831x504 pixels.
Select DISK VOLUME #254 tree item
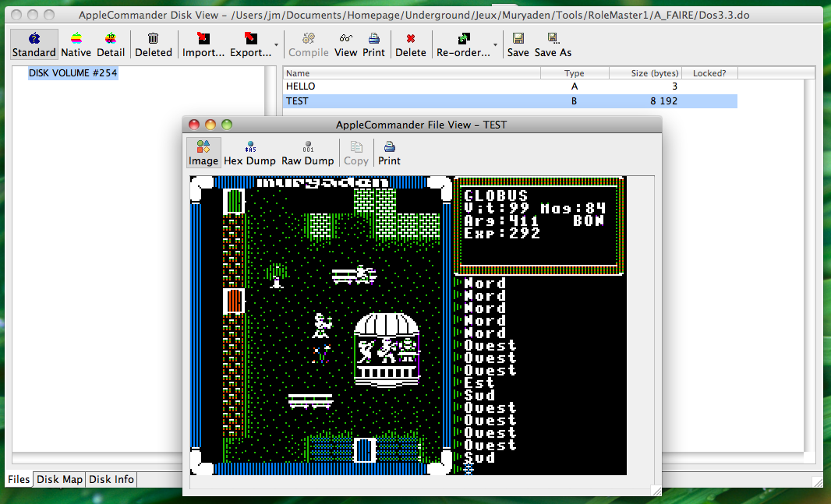click(x=73, y=73)
